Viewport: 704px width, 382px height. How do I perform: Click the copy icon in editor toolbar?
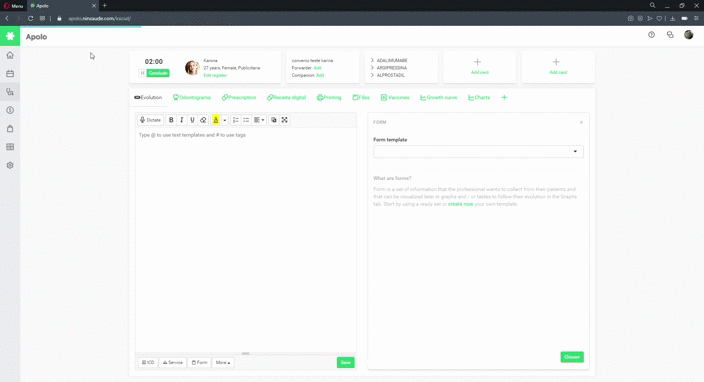click(273, 120)
